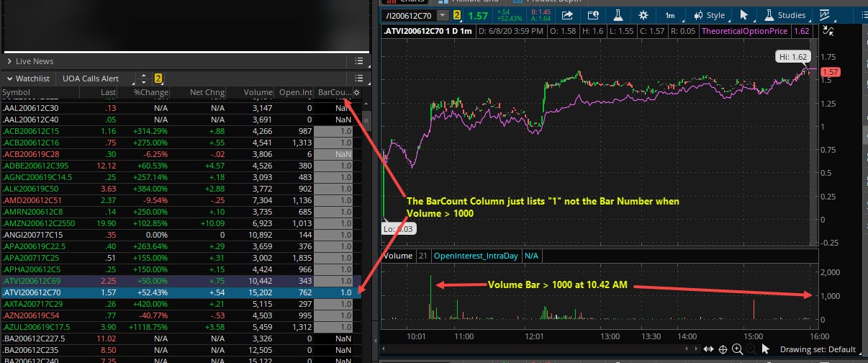Click the Volume study label
868x363 pixels.
pyautogui.click(x=398, y=256)
